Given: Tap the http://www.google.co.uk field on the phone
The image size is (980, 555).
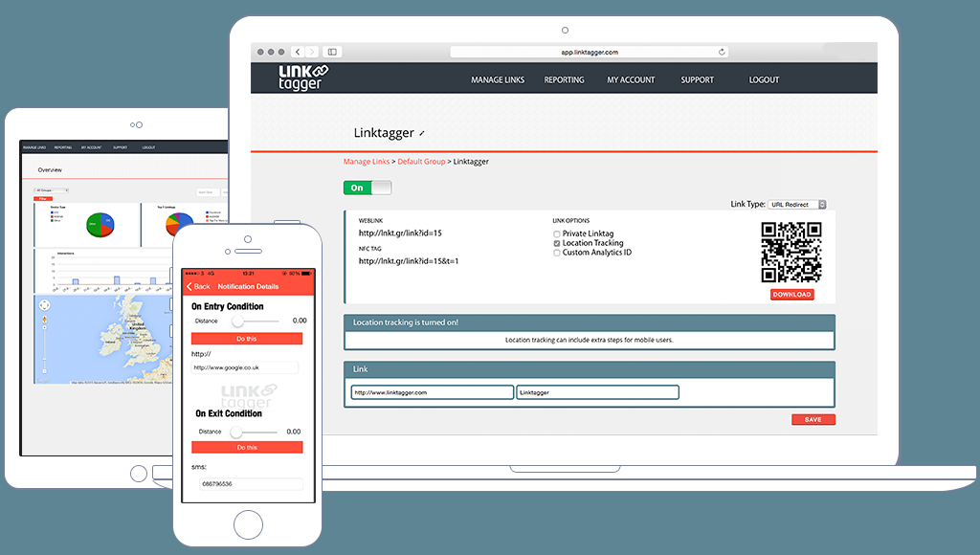Looking at the screenshot, I should click(x=245, y=367).
